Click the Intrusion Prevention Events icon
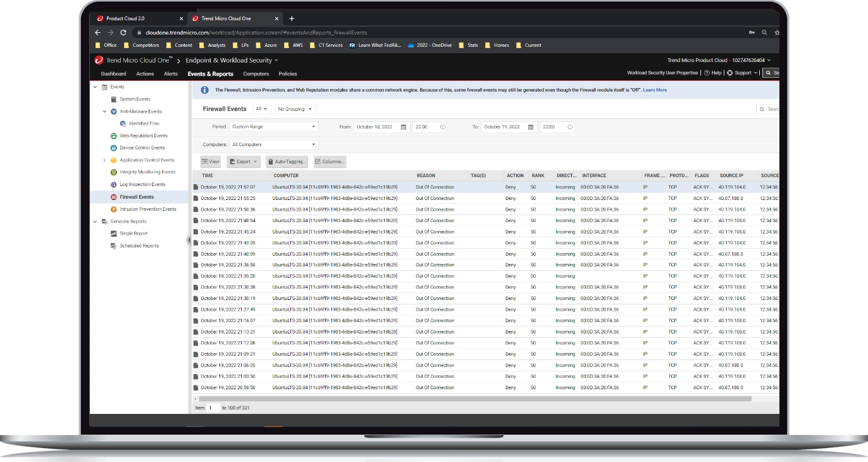868x462 pixels. point(114,209)
